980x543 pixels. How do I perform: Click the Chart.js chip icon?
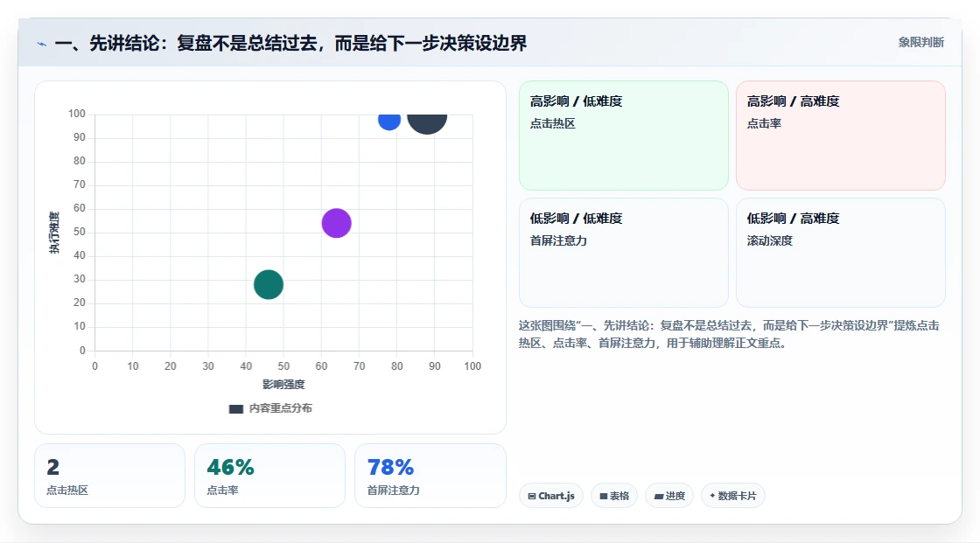532,496
